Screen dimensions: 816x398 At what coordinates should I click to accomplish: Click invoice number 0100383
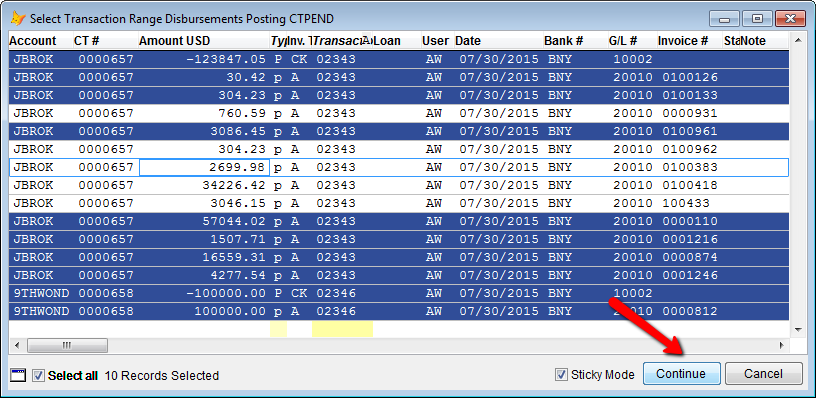(x=690, y=168)
